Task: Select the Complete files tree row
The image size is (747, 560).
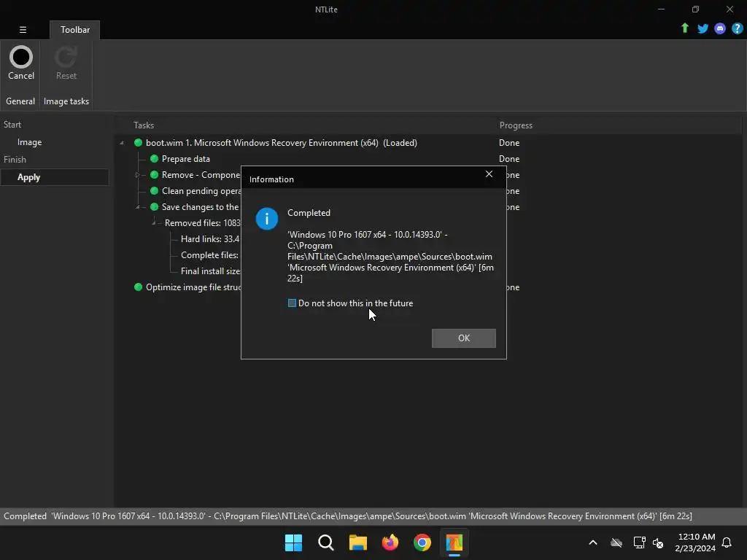Action: point(209,255)
